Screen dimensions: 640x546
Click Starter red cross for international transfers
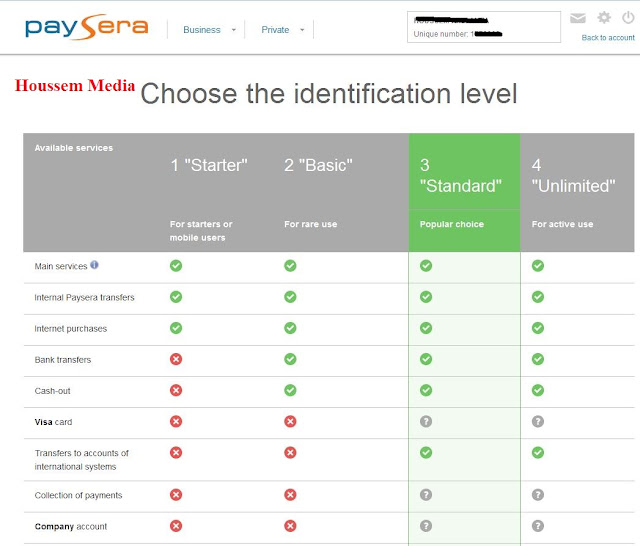[x=176, y=453]
